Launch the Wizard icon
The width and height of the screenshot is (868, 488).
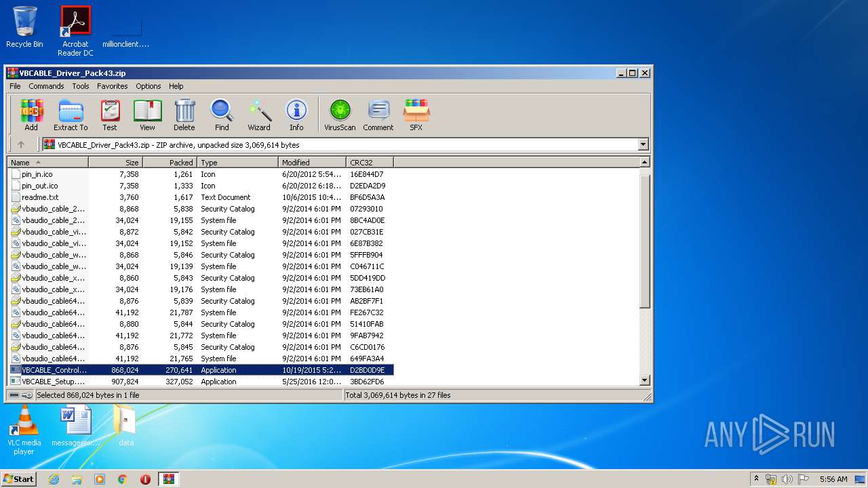pos(259,115)
